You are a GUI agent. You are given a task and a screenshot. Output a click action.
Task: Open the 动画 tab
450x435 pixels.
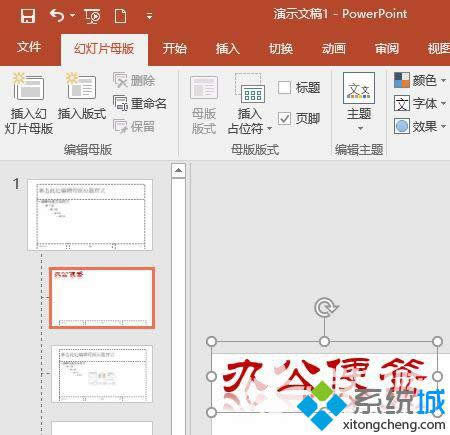click(x=333, y=49)
